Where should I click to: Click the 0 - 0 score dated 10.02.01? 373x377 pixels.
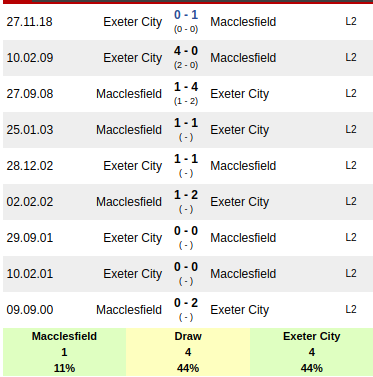(x=186, y=267)
